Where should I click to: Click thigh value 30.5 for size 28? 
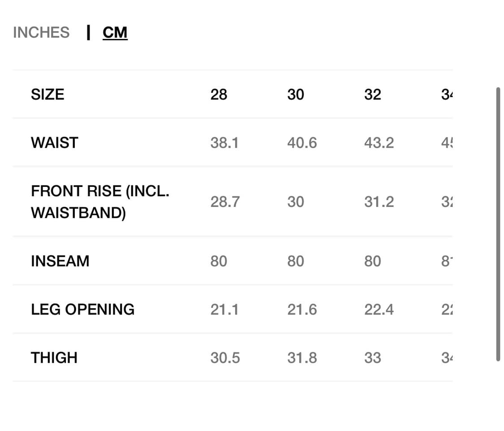pyautogui.click(x=225, y=358)
